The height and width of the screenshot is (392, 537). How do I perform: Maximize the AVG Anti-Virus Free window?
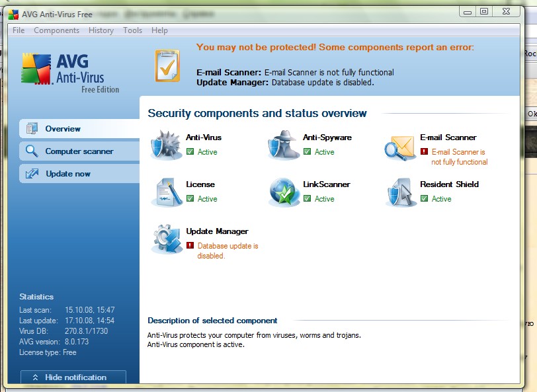[484, 12]
